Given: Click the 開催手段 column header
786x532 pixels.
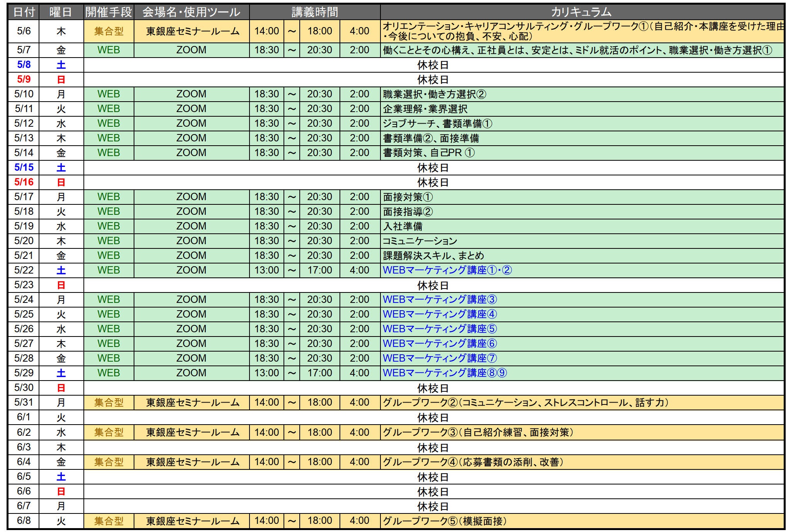Looking at the screenshot, I should (109, 12).
